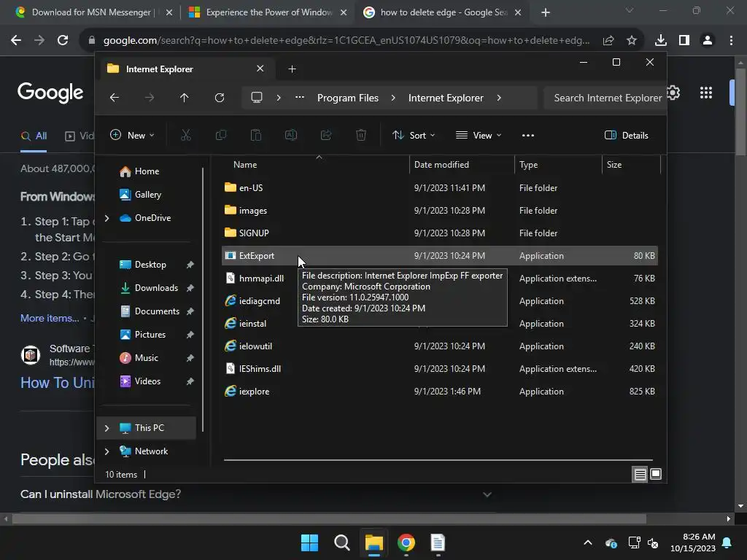The height and width of the screenshot is (560, 747).
Task: Open the Notepad document taskbar icon
Action: click(x=438, y=542)
